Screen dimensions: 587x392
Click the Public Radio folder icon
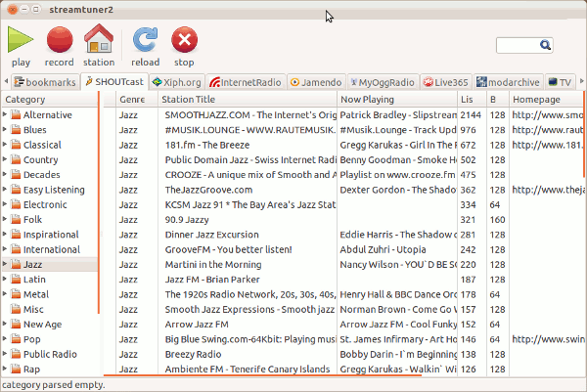pos(16,354)
